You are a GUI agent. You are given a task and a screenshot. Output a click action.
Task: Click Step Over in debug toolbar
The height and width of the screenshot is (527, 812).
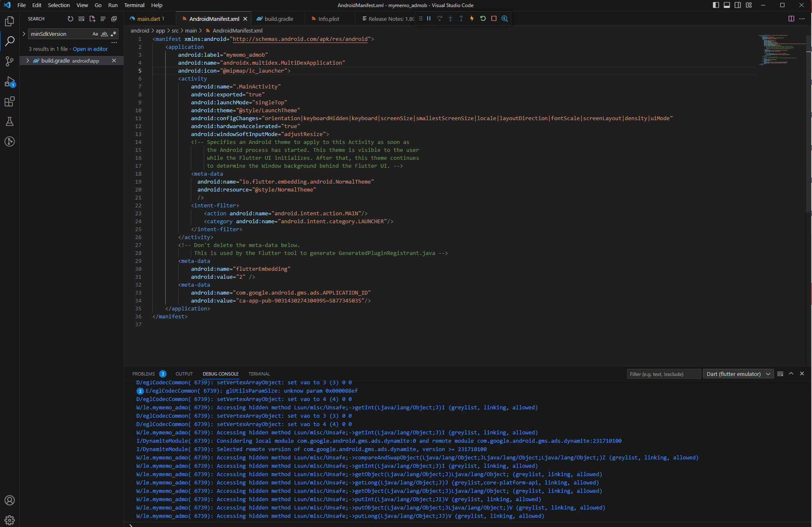440,18
